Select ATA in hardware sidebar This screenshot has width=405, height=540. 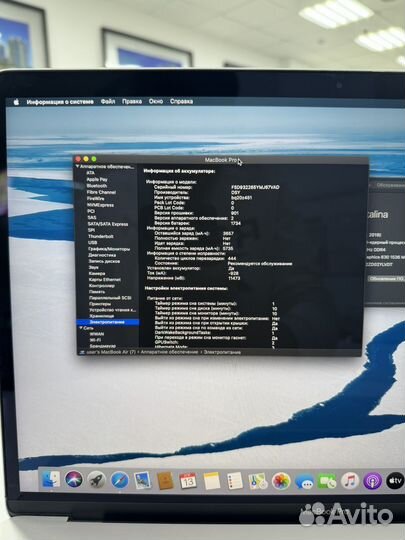tap(90, 173)
